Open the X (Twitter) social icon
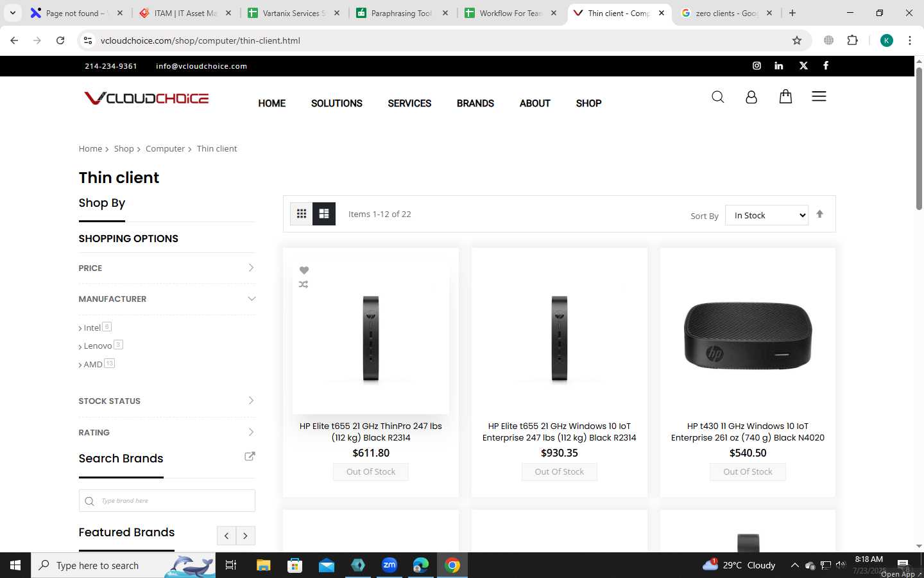Viewport: 924px width, 578px height. [803, 66]
